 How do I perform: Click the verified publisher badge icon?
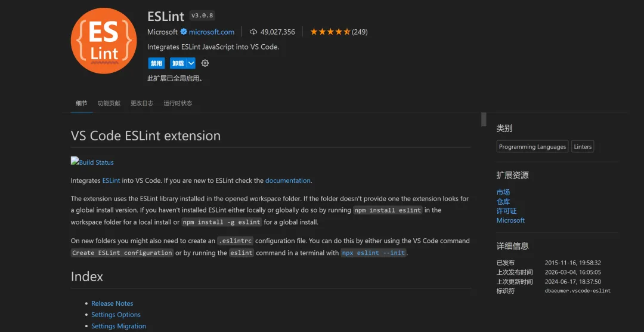[184, 32]
